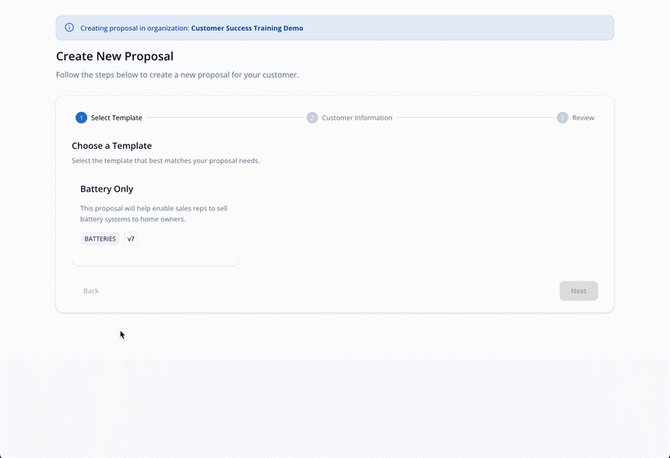Click the Back button

coord(91,291)
